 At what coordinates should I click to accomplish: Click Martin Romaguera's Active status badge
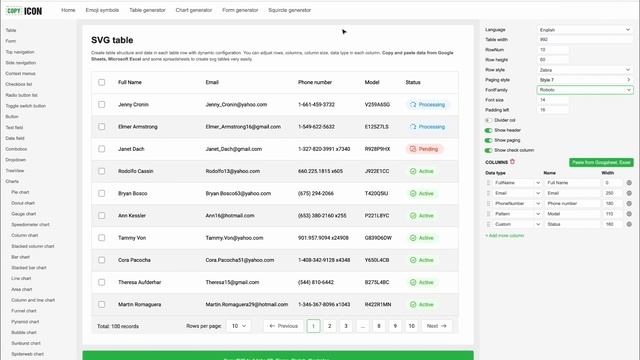click(x=422, y=304)
